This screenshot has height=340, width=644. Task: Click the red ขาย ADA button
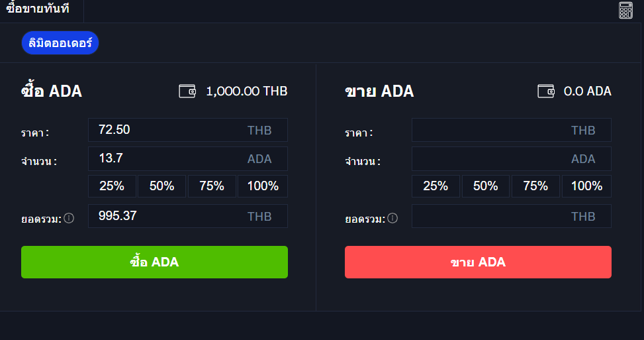[x=478, y=262]
